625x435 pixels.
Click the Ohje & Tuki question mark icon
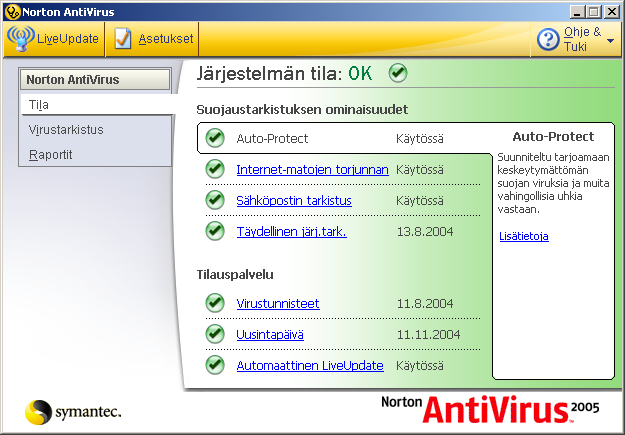(548, 39)
